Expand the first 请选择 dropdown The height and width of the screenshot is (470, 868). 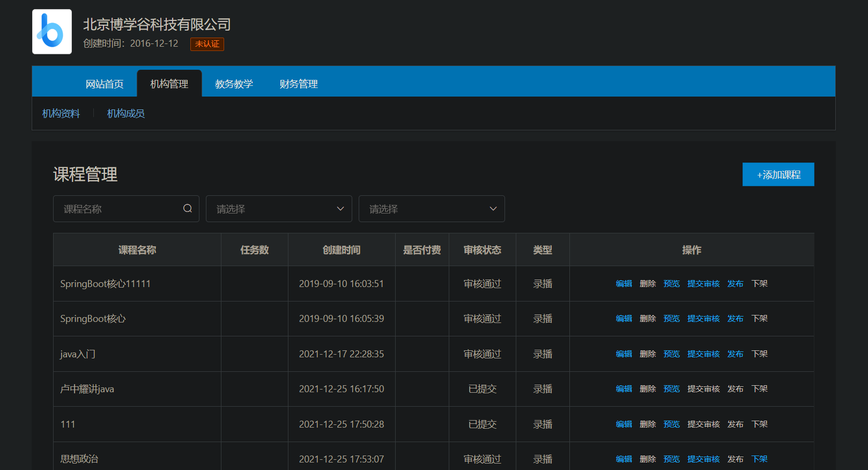(279, 209)
